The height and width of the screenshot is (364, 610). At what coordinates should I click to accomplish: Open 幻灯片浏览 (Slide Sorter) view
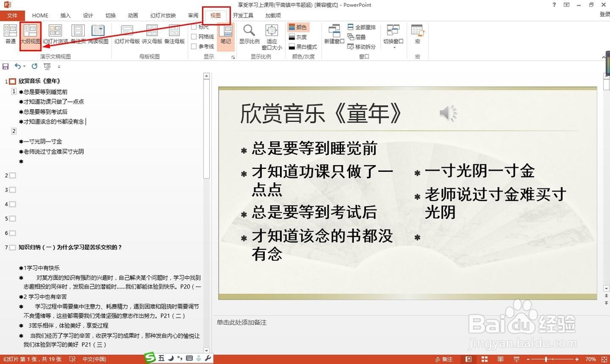click(56, 34)
